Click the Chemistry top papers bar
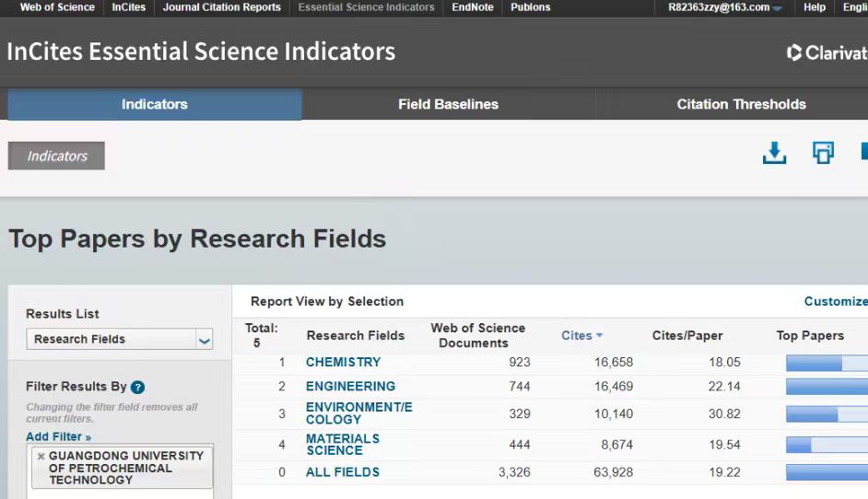 [x=827, y=363]
